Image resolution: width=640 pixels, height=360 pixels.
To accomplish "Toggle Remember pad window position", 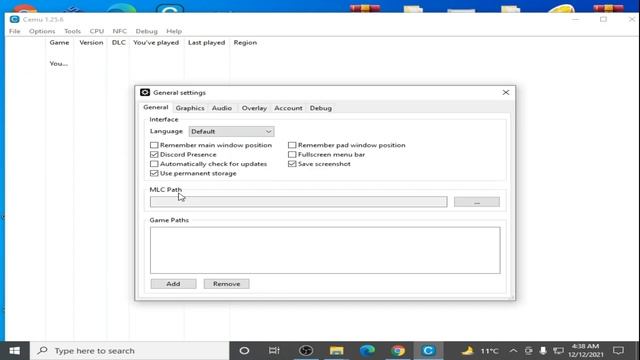I will (292, 145).
